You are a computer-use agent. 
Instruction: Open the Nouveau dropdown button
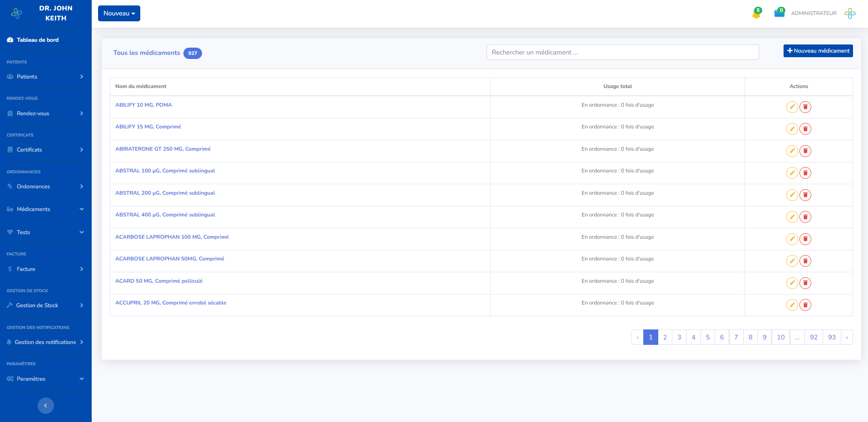click(119, 14)
